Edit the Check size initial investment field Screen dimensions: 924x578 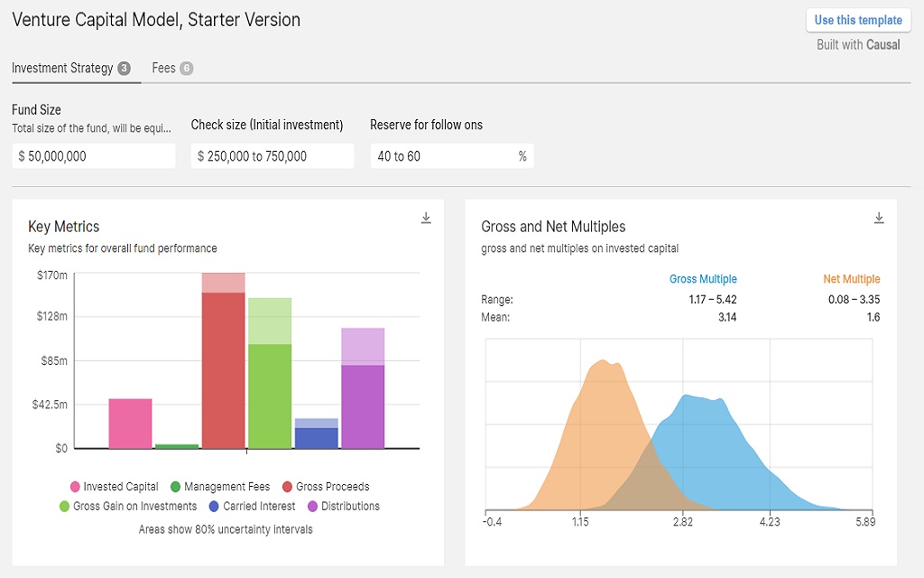(x=273, y=156)
